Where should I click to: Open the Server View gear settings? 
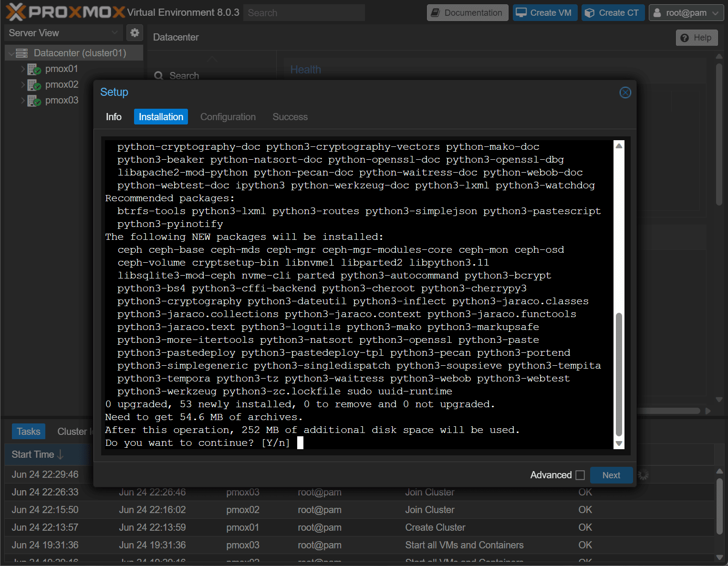[x=135, y=32]
